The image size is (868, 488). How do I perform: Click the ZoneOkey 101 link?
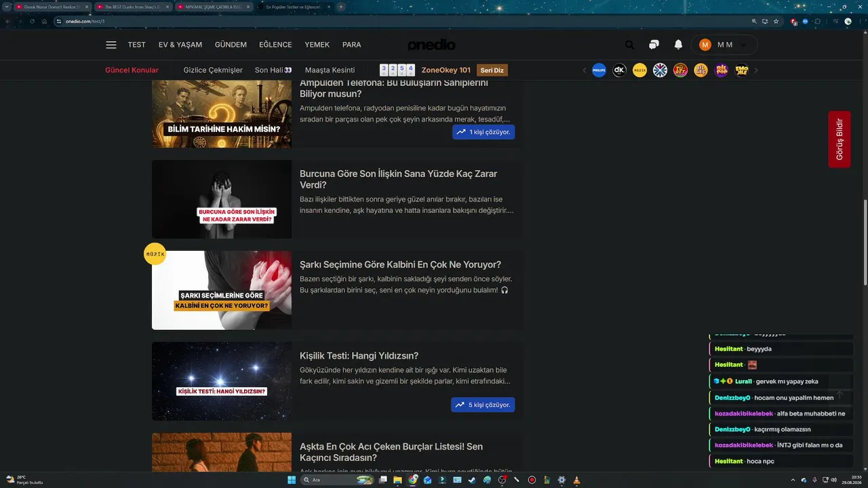pyautogui.click(x=446, y=70)
